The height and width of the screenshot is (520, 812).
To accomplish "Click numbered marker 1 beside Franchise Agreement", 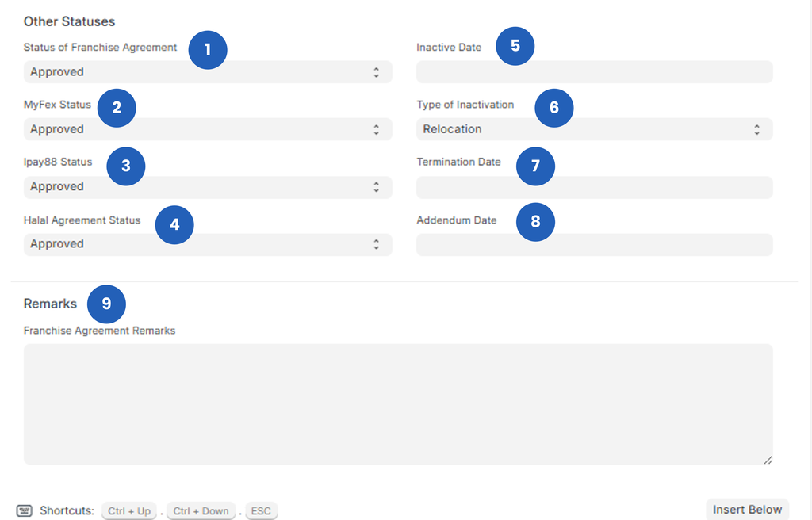I will [x=208, y=49].
